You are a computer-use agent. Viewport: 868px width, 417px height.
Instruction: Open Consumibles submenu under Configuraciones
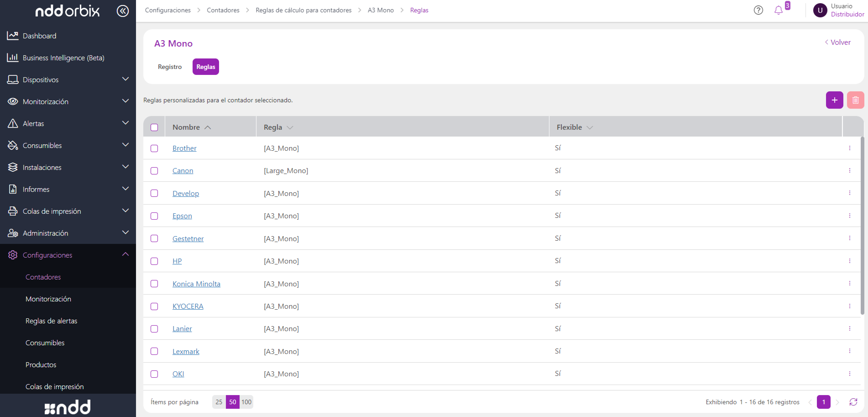tap(45, 343)
